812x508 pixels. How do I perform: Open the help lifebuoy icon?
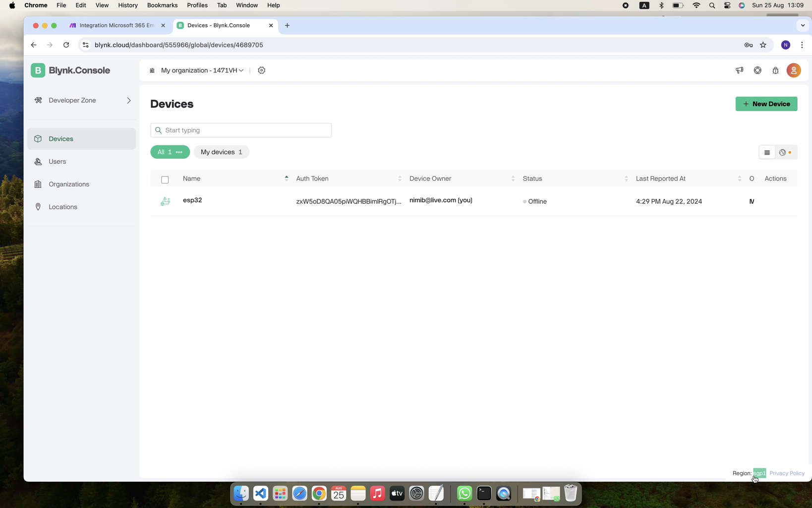[x=757, y=70]
